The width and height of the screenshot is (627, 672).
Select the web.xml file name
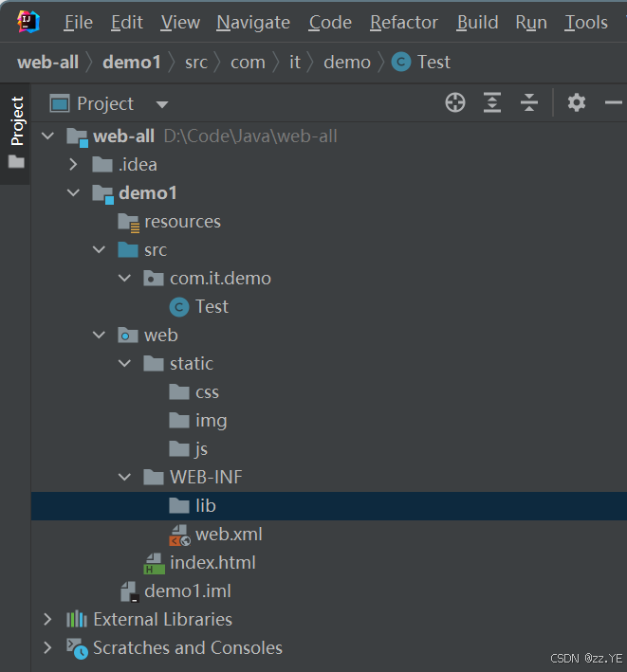(229, 535)
